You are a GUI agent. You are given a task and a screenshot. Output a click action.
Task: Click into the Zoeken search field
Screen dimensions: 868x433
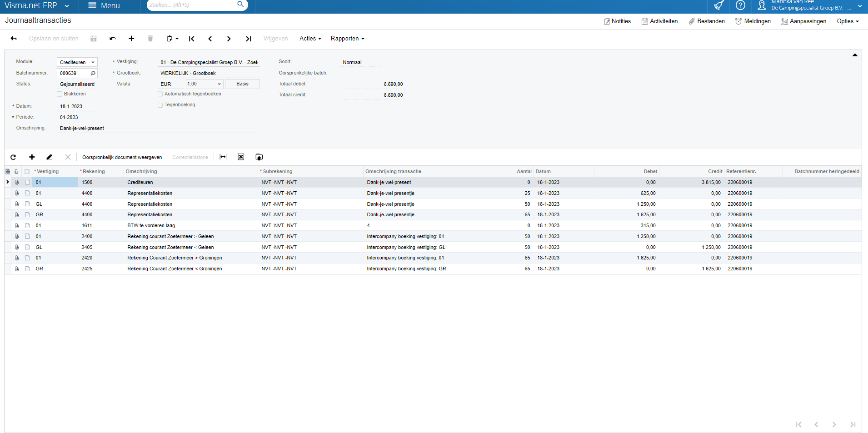tap(191, 5)
